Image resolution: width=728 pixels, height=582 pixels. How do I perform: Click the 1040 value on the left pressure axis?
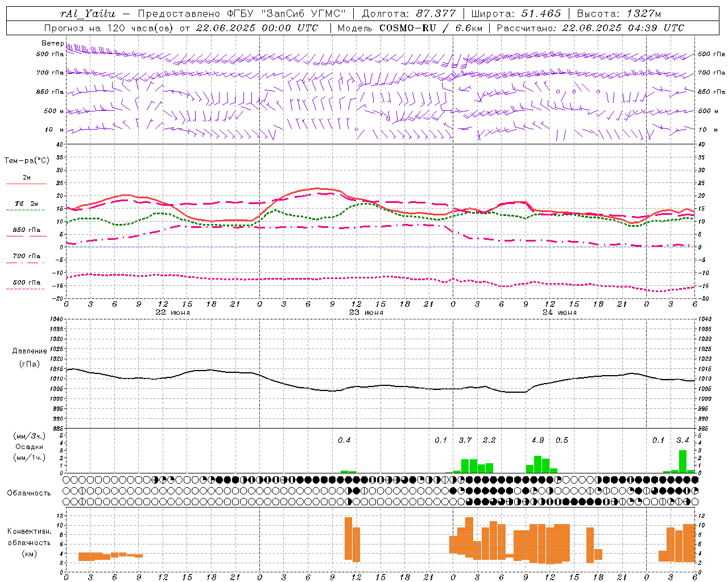(x=56, y=319)
